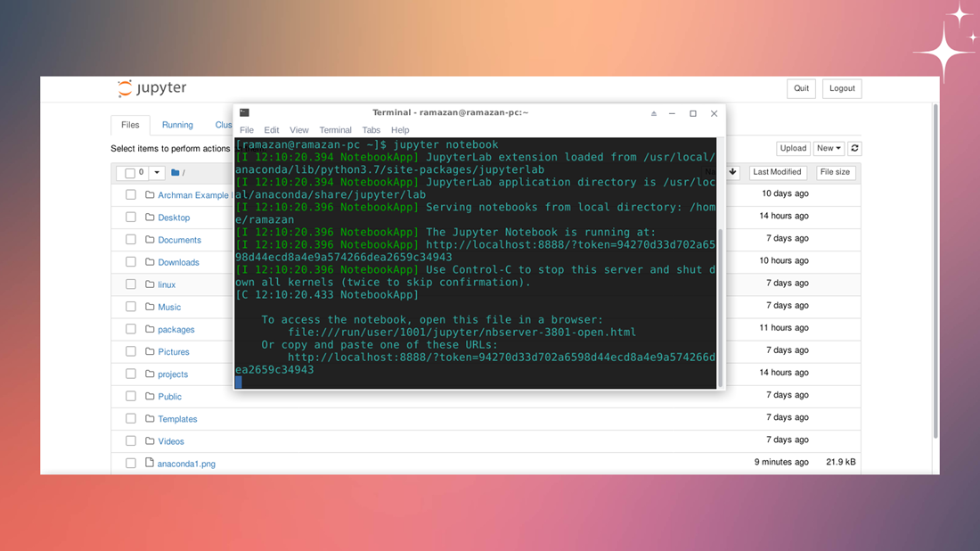Image resolution: width=980 pixels, height=551 pixels.
Task: Click '9 minutes ago' modified time
Action: click(x=781, y=462)
